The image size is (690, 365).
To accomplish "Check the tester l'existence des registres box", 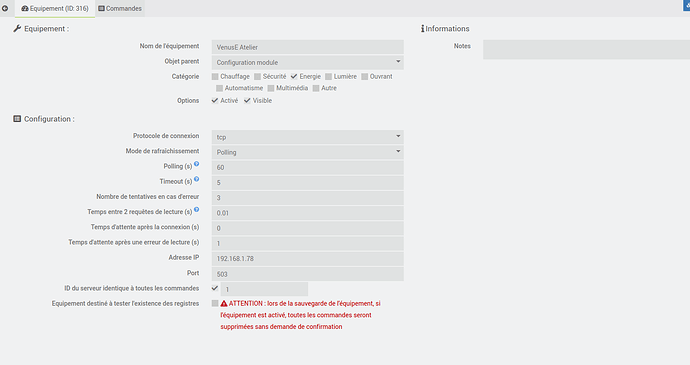I will [x=215, y=303].
